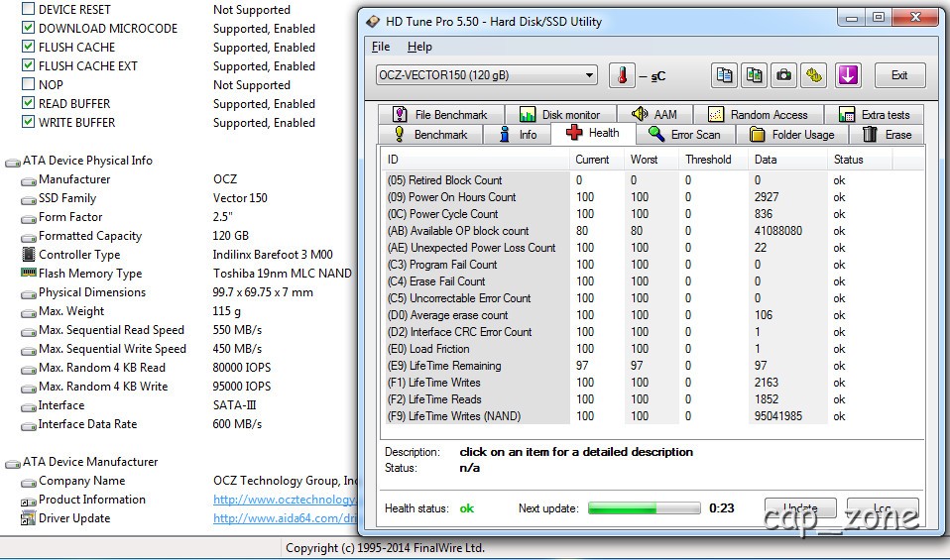
Task: Click the copy screenshot icon next to the camera
Action: coord(755,75)
